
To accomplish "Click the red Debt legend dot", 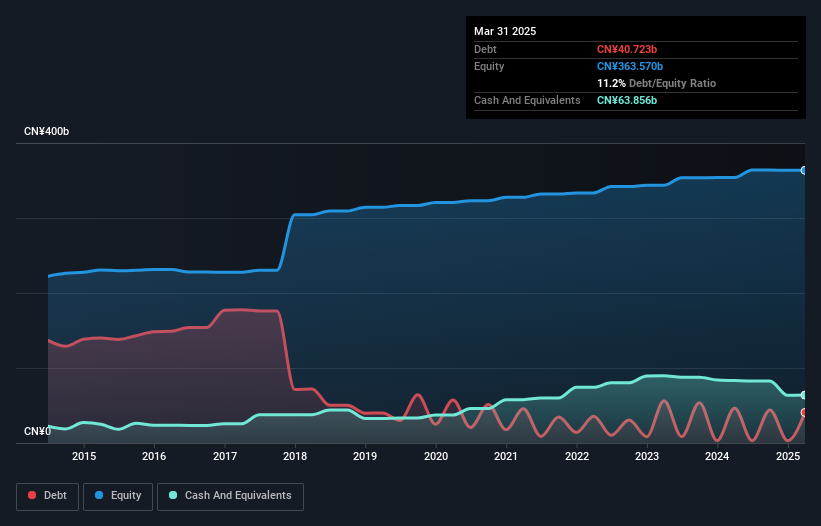I will point(32,495).
